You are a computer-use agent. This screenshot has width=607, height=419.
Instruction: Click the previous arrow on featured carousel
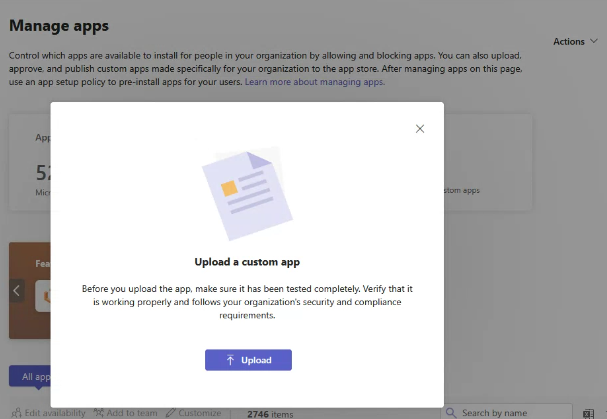17,290
